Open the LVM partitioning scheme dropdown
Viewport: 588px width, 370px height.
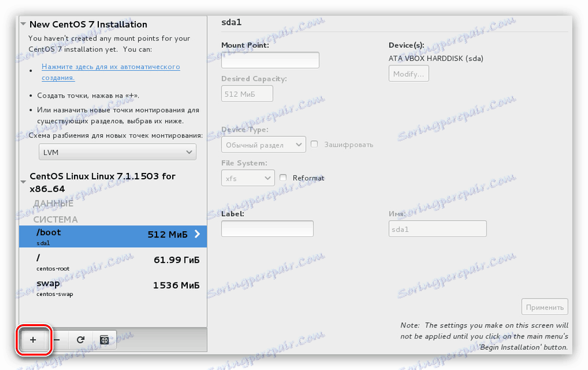(x=117, y=152)
